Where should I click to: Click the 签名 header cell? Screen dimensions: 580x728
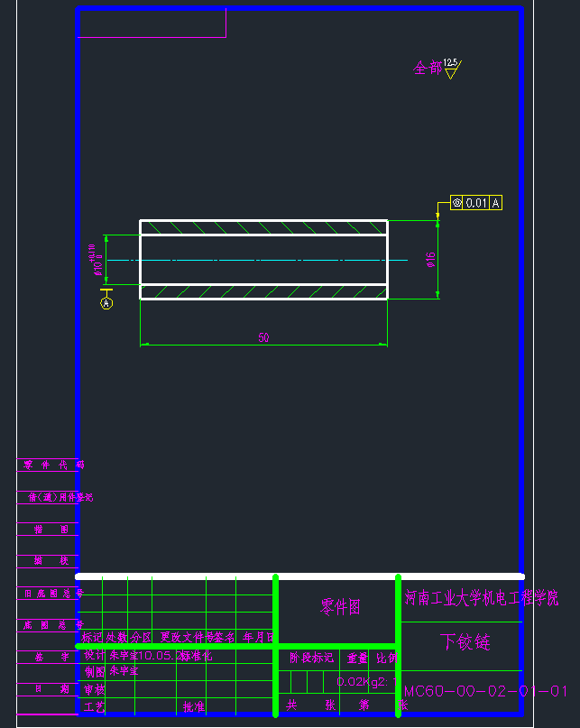225,638
